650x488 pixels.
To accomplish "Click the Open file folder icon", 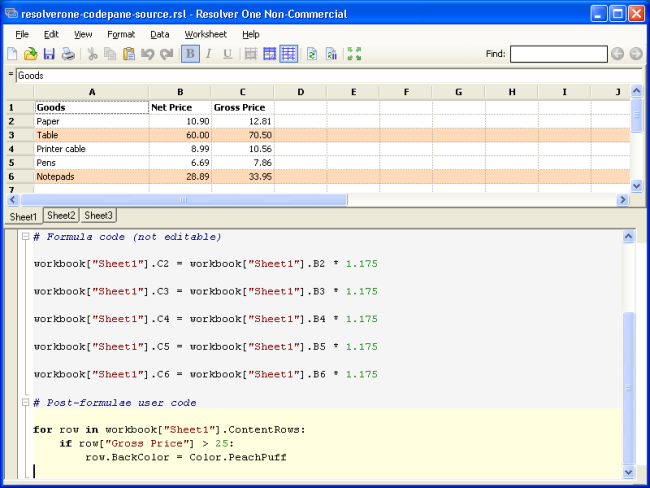I will (x=31, y=54).
